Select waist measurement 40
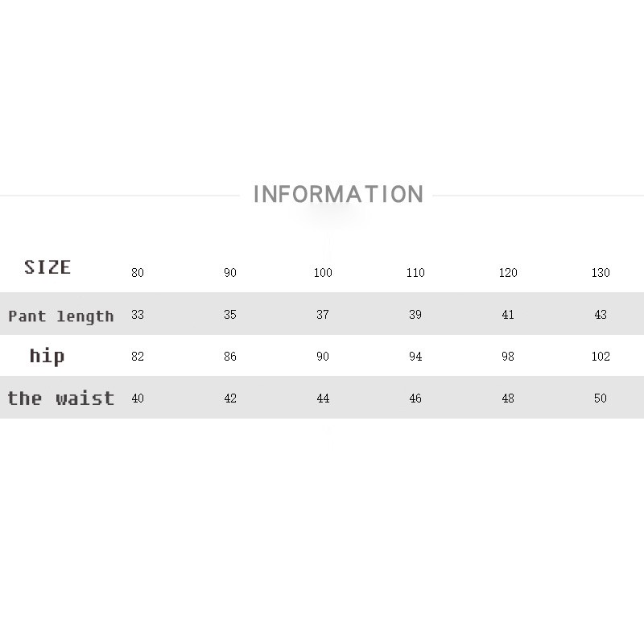Image resolution: width=644 pixels, height=644 pixels. [x=138, y=398]
